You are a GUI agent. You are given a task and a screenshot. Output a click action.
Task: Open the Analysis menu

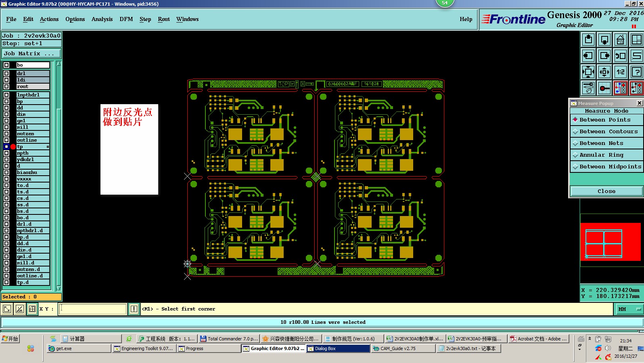(x=102, y=19)
